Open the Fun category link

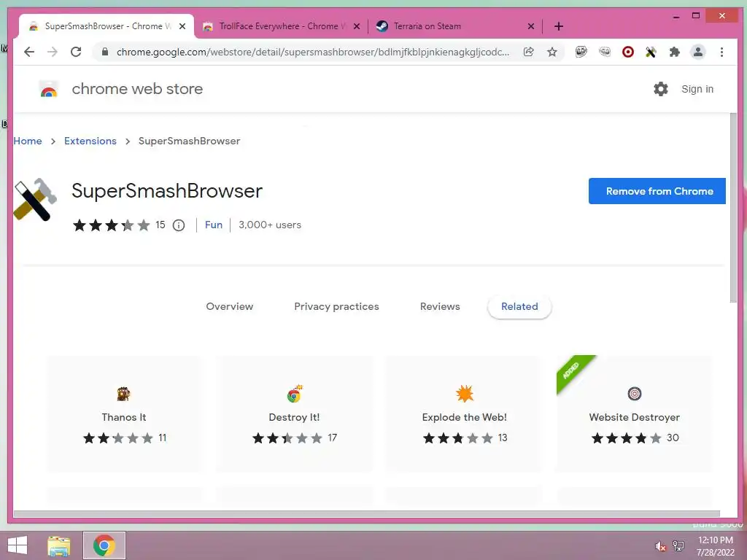214,225
